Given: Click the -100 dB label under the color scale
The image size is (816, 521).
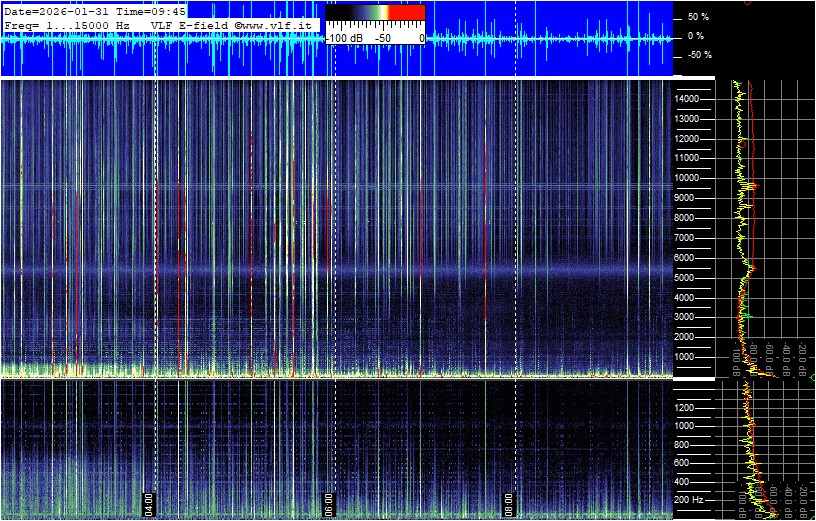Looking at the screenshot, I should pyautogui.click(x=345, y=39).
